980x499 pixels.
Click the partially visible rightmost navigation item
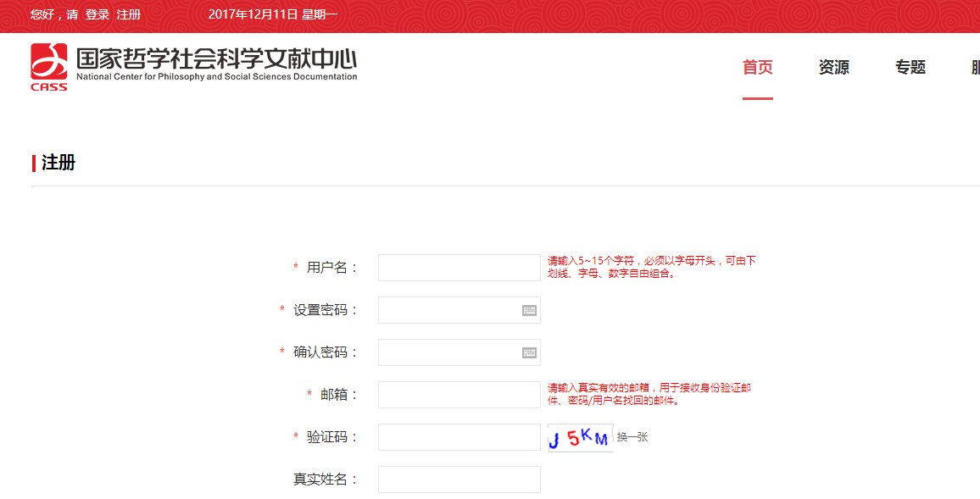(x=975, y=67)
